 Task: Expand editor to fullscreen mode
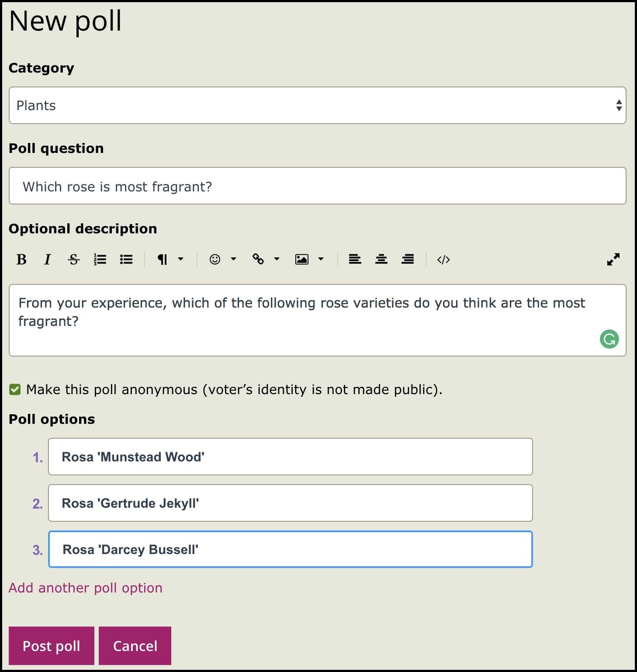pyautogui.click(x=613, y=260)
